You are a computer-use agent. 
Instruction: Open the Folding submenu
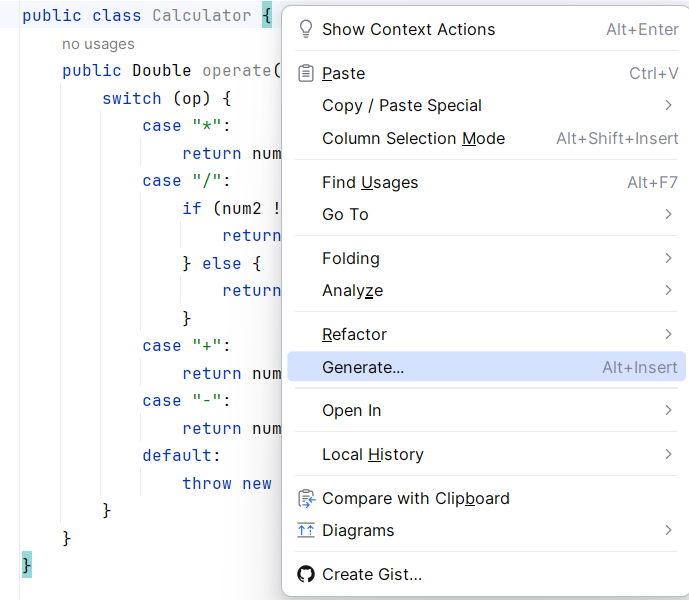[x=486, y=258]
